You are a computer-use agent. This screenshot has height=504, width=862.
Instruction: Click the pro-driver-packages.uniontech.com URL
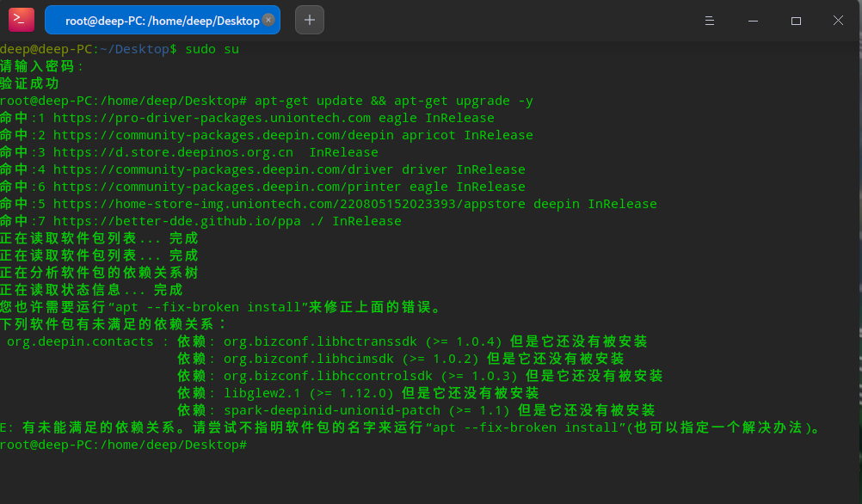[x=212, y=118]
